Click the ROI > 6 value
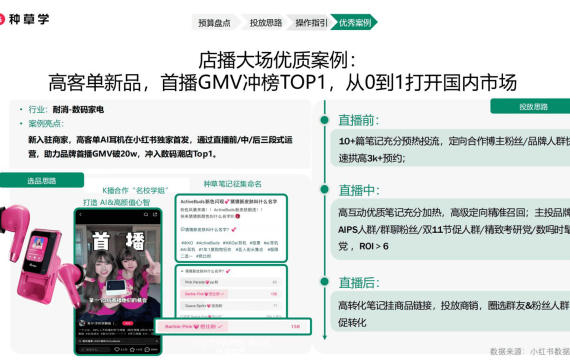This screenshot has height=360, width=570. click(x=374, y=246)
